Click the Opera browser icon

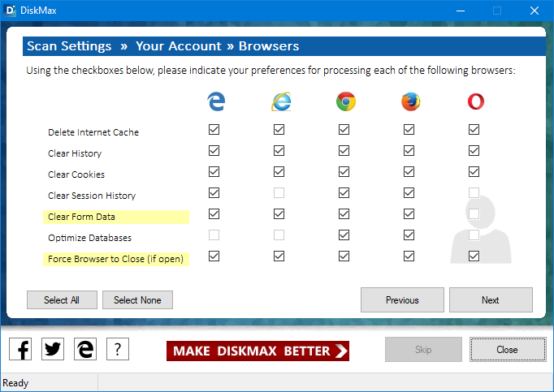click(x=475, y=101)
